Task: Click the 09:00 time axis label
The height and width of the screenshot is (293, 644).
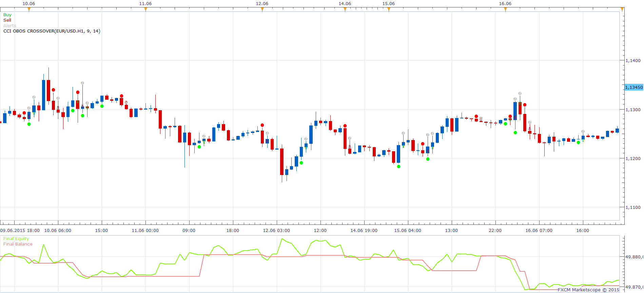Action: click(x=189, y=231)
